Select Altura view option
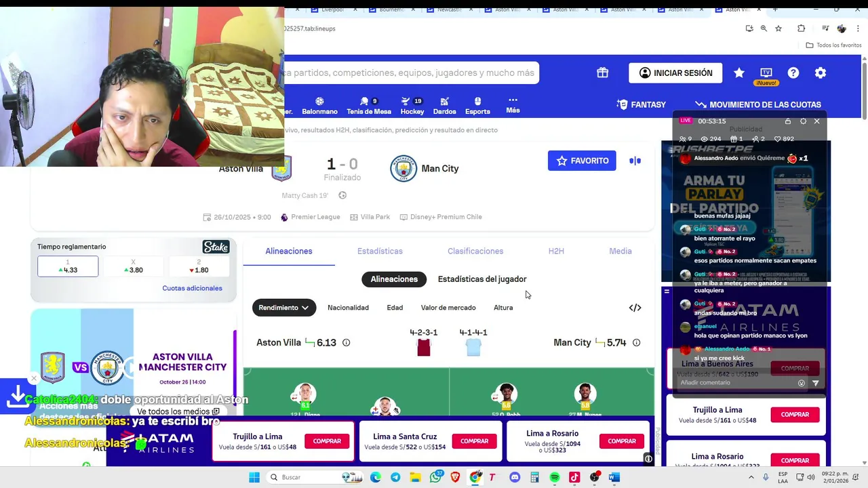 pos(503,308)
